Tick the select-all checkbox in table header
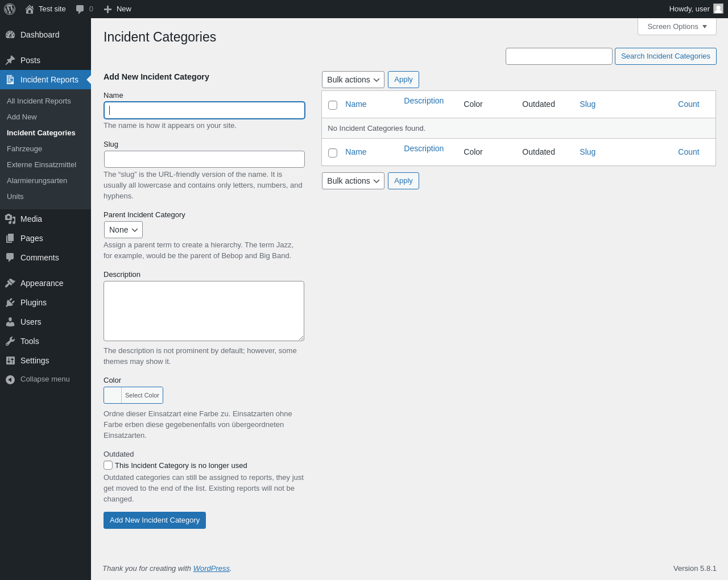Viewport: 728px width, 580px height. point(333,105)
